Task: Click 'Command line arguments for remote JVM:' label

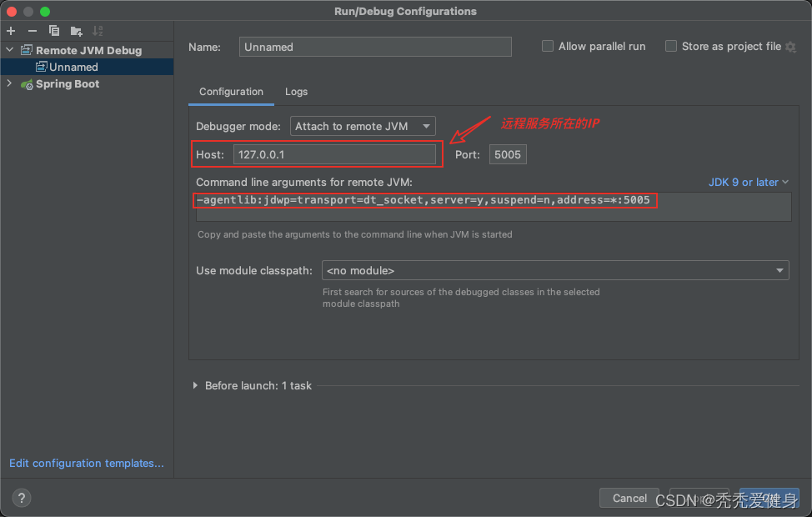Action: (x=304, y=183)
